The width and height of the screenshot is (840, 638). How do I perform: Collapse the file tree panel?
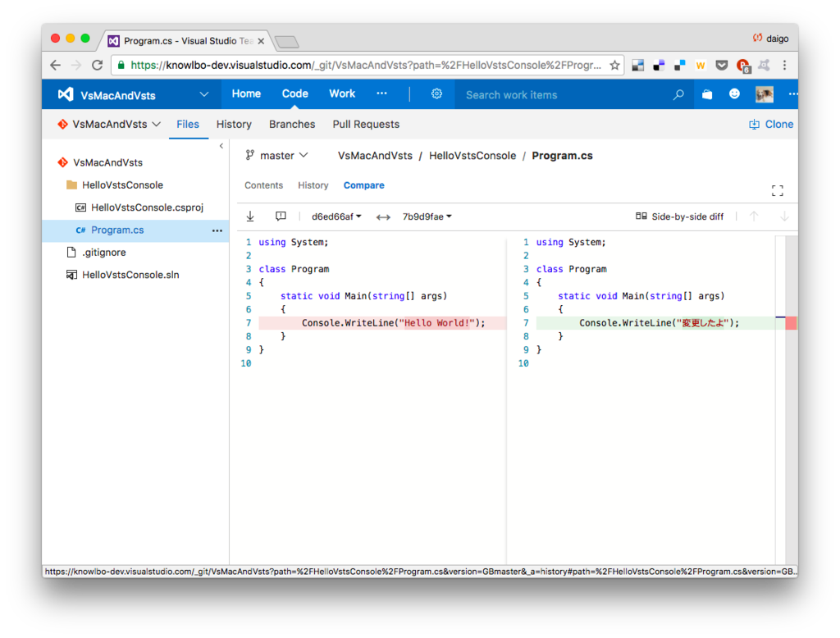(x=221, y=146)
